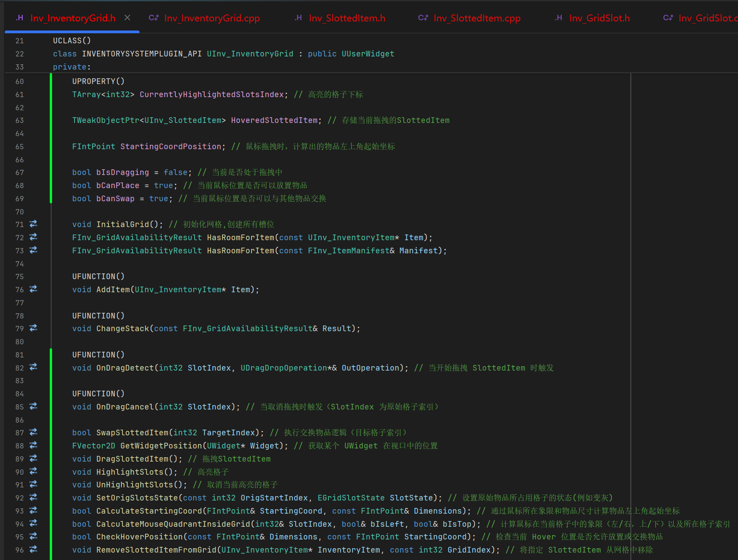Click gutter icon beside UnHighlightSlots declaration
The width and height of the screenshot is (738, 560).
33,484
